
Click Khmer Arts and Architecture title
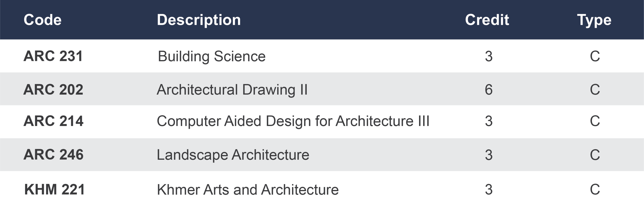click(x=248, y=190)
